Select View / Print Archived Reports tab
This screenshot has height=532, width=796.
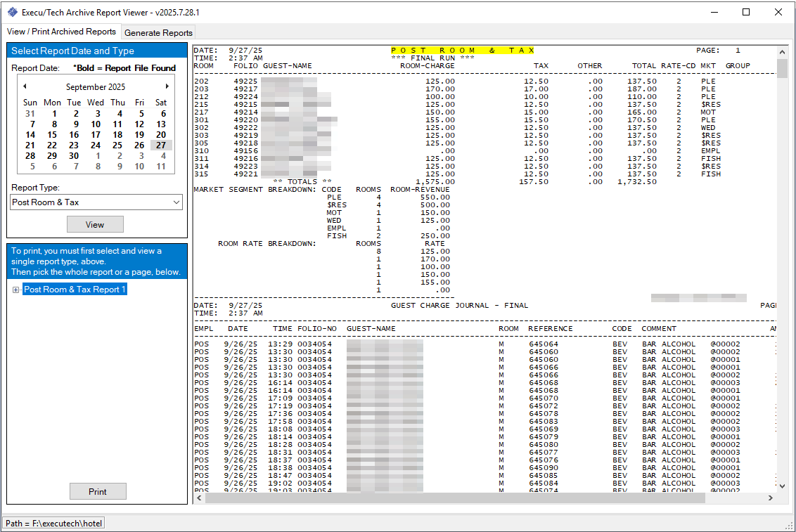[x=61, y=32]
